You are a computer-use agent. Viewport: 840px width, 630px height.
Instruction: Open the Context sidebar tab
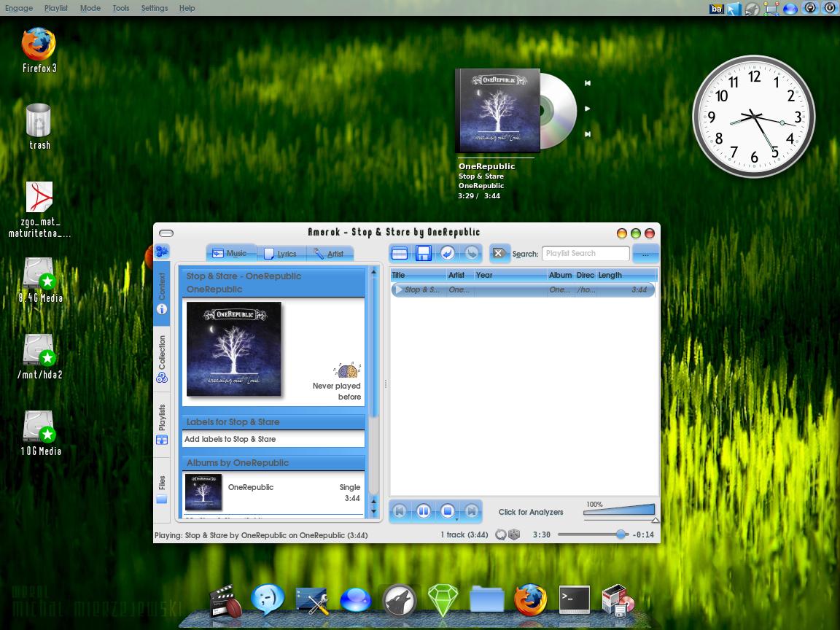point(162,293)
